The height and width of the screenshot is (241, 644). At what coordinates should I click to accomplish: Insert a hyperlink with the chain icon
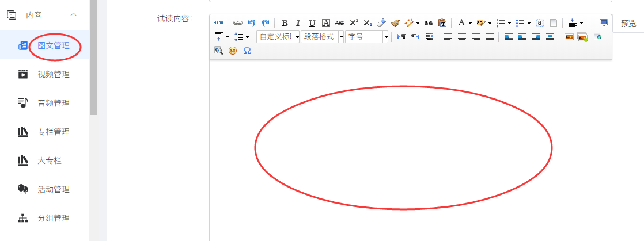(x=238, y=23)
